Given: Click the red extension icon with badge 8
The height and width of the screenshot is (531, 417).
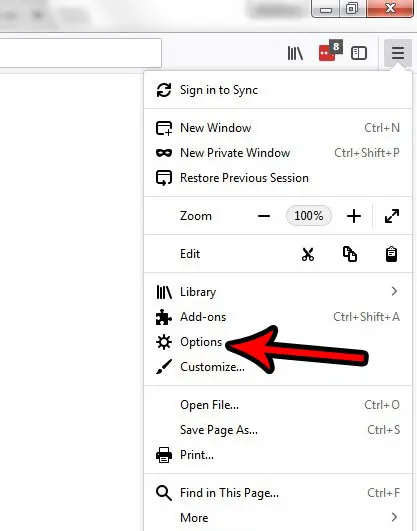Looking at the screenshot, I should [x=330, y=51].
